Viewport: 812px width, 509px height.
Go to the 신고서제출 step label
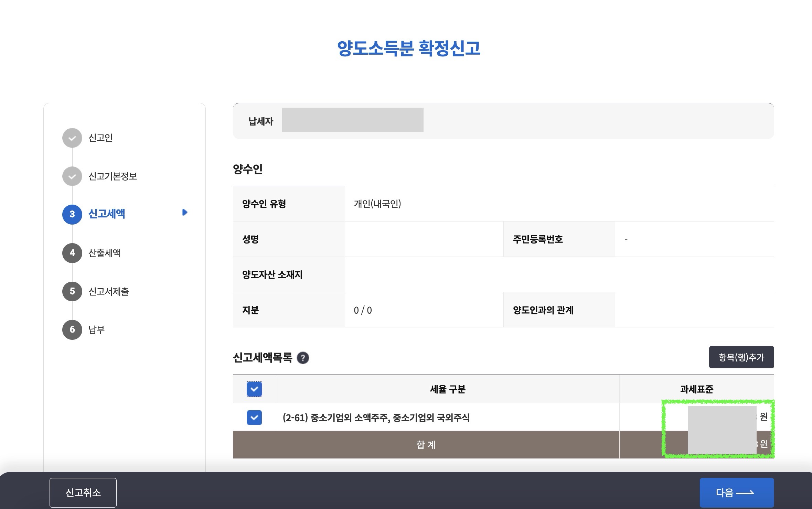tap(109, 292)
